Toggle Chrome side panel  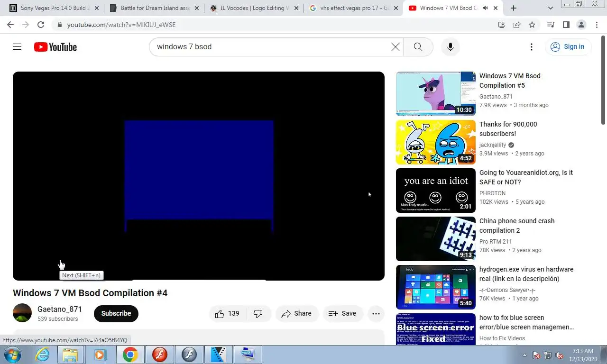[566, 25]
